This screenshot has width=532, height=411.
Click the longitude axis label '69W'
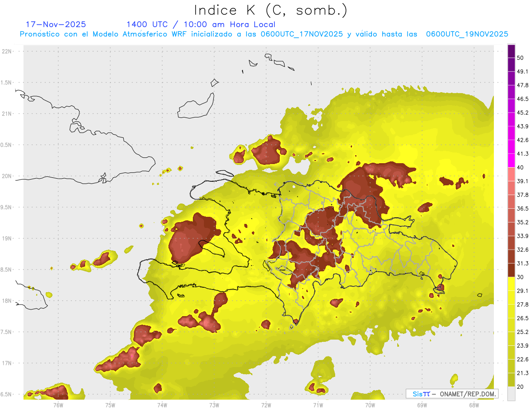coord(422,405)
